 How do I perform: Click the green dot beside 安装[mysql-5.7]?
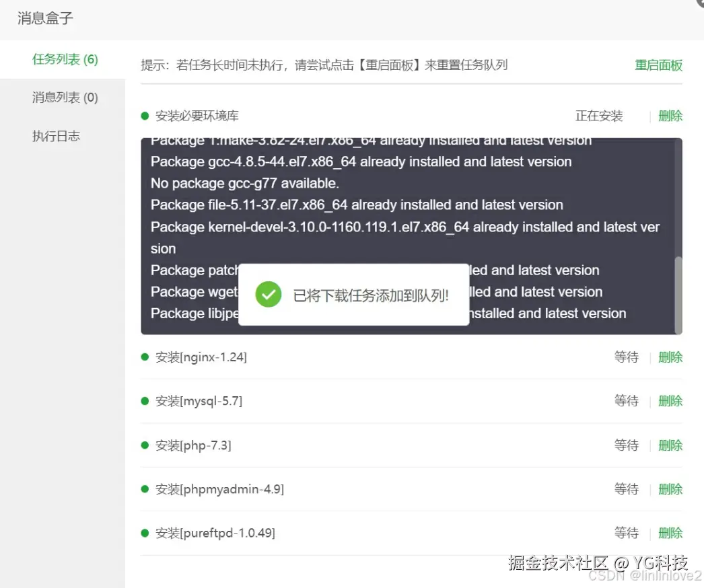point(145,401)
